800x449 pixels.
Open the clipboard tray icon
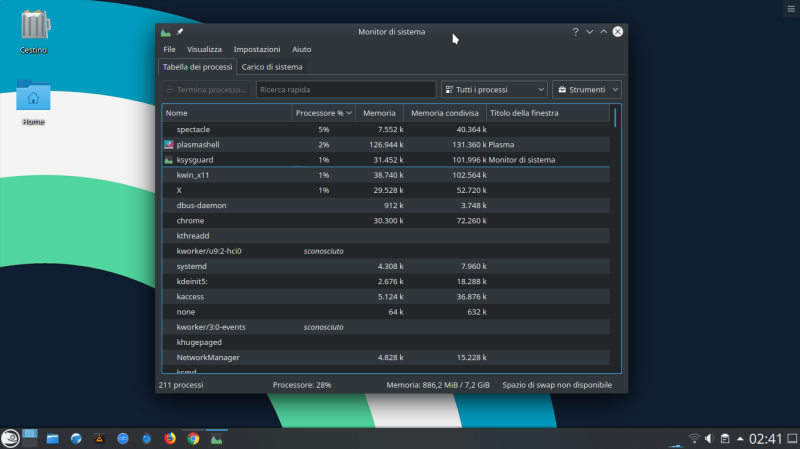725,438
